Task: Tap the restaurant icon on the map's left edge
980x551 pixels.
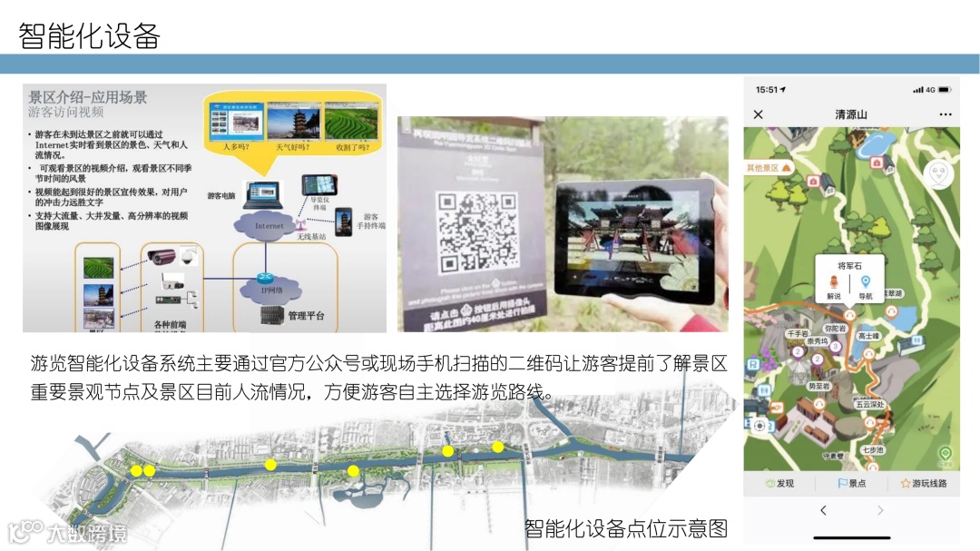Action: pos(764,391)
